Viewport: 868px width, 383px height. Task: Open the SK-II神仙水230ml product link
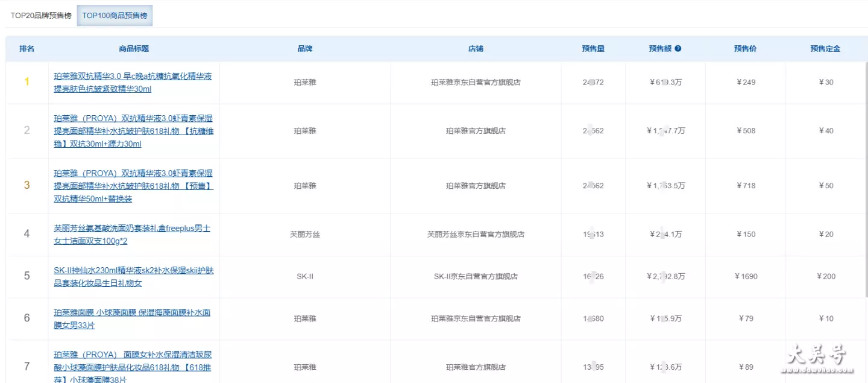[133, 277]
